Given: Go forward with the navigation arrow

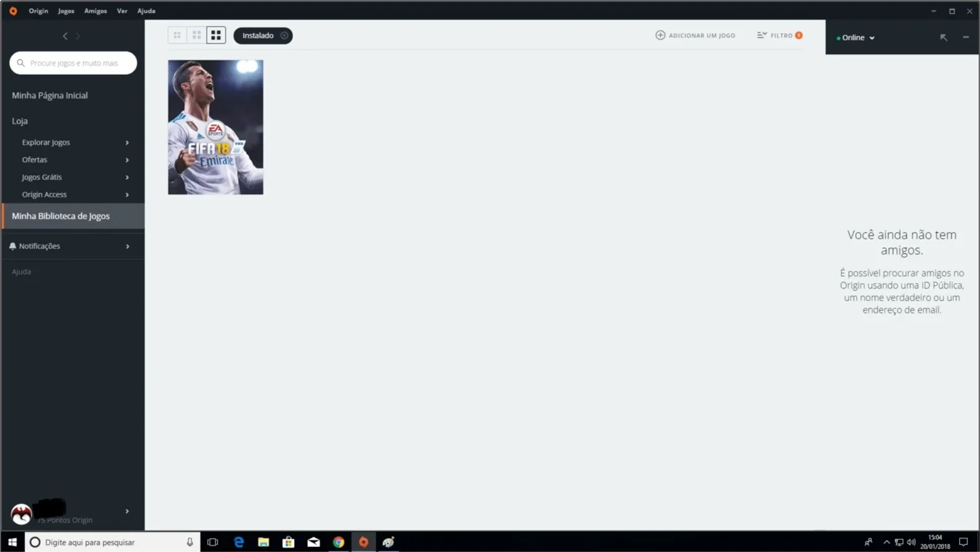Looking at the screenshot, I should point(78,36).
